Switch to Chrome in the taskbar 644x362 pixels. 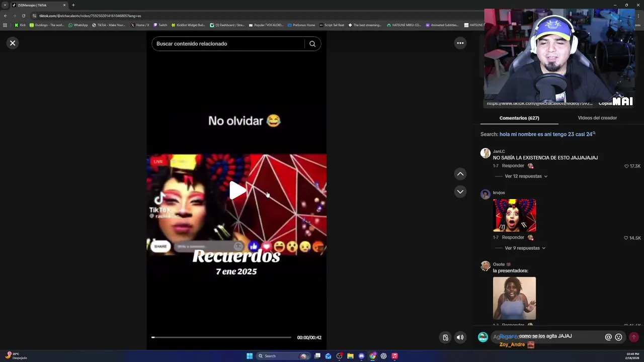coord(372,356)
